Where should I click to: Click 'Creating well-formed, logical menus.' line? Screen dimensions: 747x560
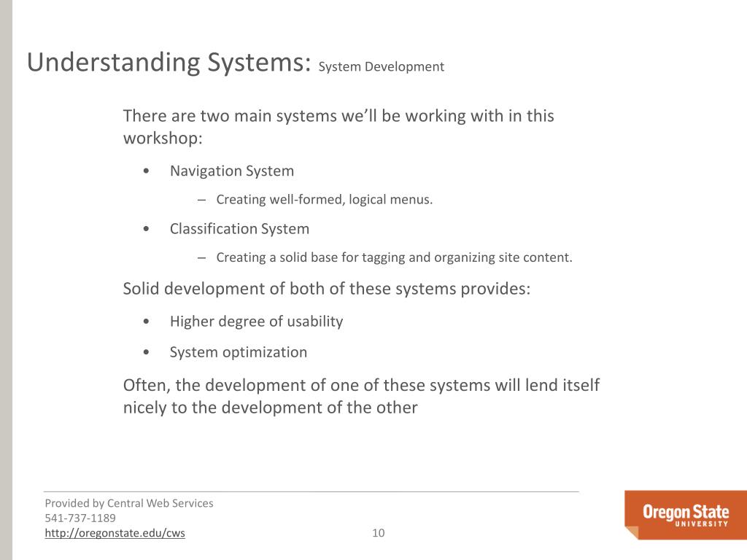click(x=325, y=200)
